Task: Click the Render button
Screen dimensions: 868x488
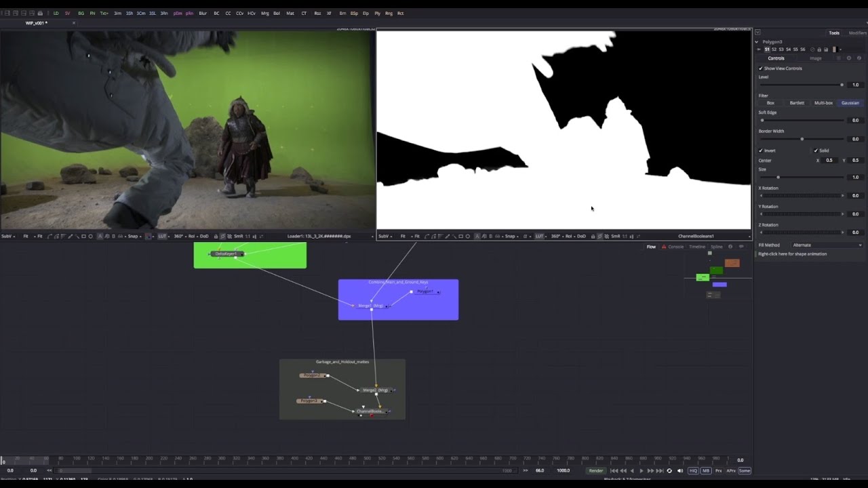Action: click(596, 470)
